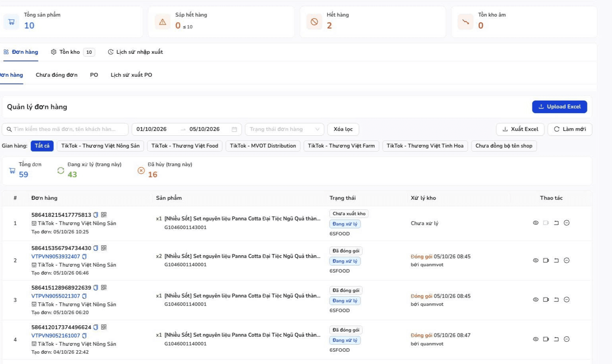This screenshot has height=364, width=612.
Task: Click the Xóa lọc button
Action: click(343, 129)
